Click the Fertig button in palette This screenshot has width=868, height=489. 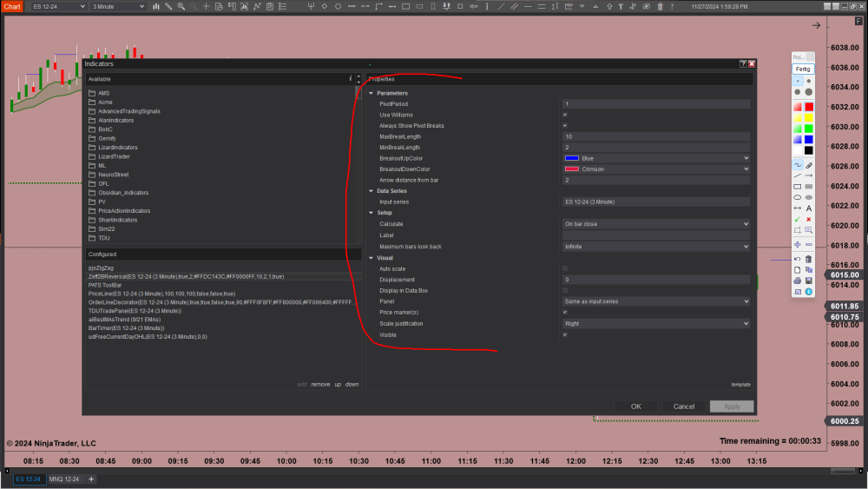(x=803, y=69)
